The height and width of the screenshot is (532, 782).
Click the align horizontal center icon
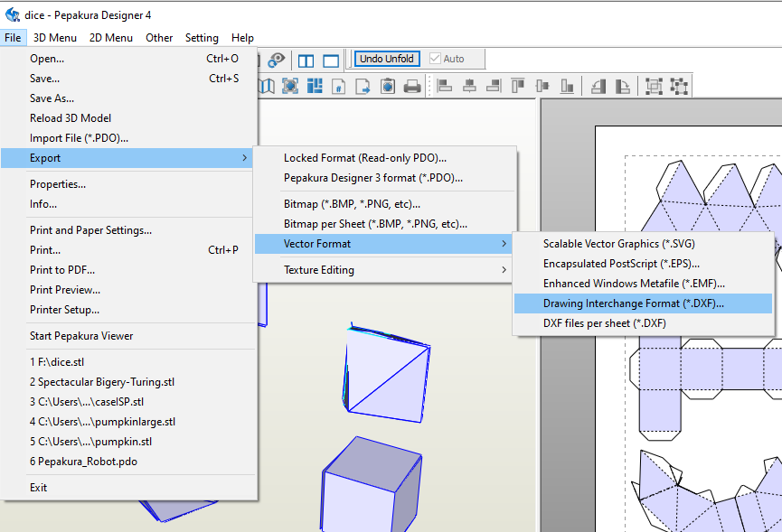coord(469,86)
